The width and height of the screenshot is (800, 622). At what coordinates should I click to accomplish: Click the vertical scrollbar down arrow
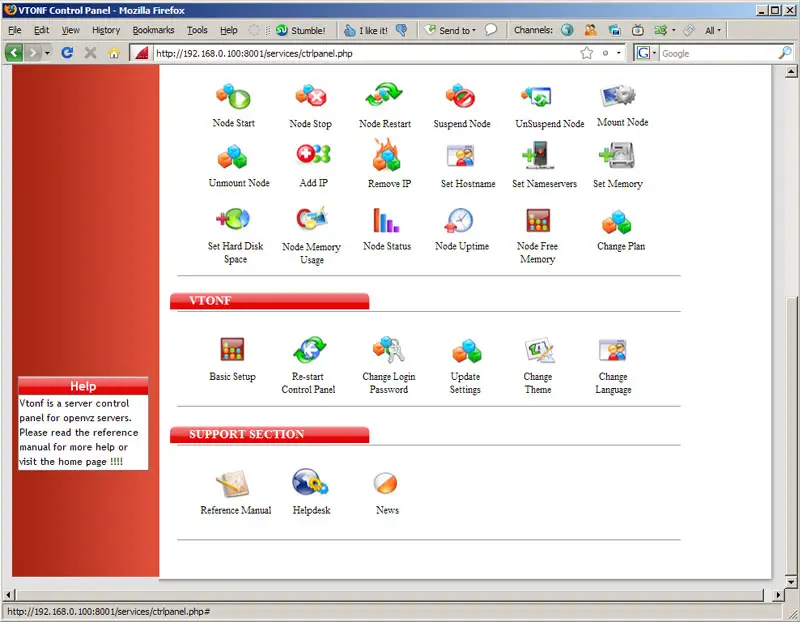[x=791, y=581]
